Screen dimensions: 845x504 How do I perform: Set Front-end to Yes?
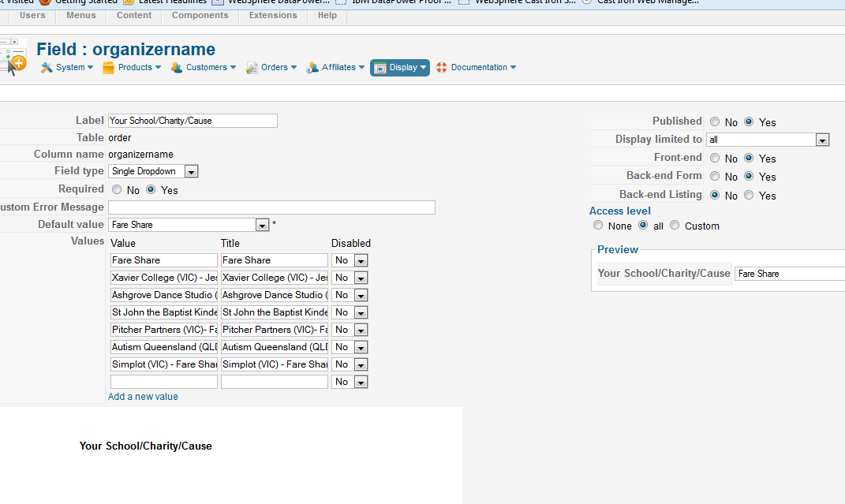(x=749, y=158)
